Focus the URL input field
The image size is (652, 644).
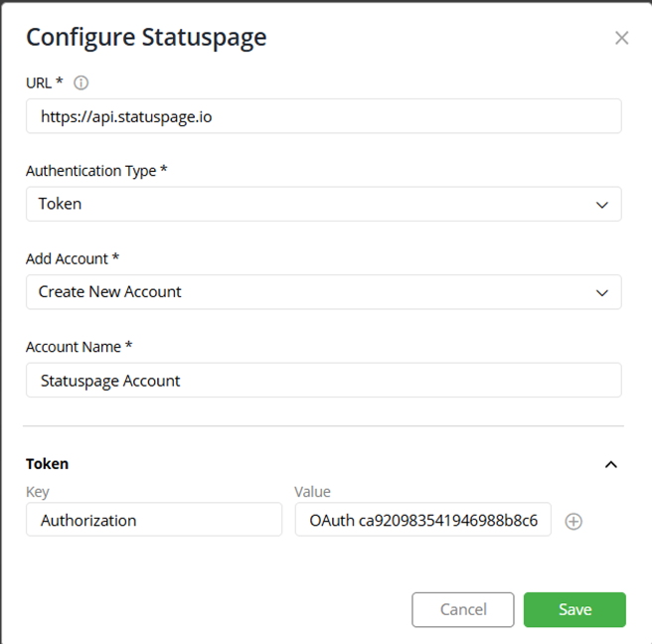(324, 116)
